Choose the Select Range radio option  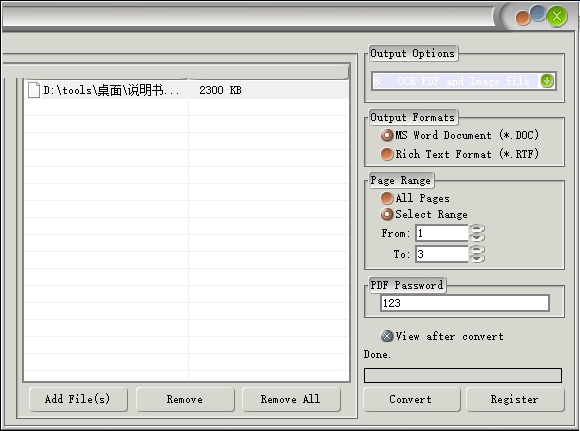coord(387,214)
